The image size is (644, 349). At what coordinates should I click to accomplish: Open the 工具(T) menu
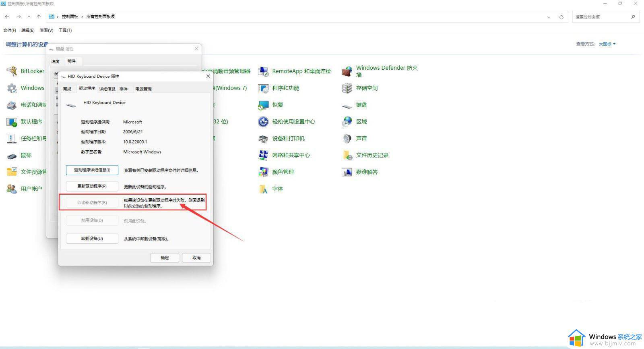tap(65, 30)
